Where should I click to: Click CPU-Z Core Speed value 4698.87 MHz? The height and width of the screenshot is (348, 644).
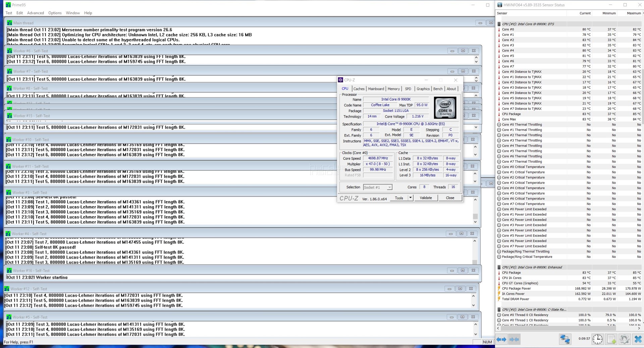[x=378, y=158]
